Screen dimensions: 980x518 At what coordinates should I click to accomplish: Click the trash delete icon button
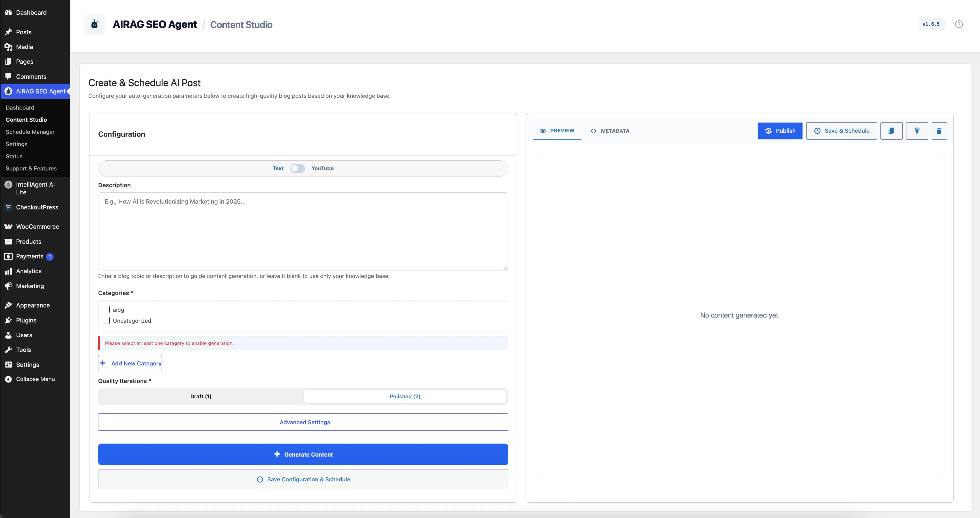[939, 131]
